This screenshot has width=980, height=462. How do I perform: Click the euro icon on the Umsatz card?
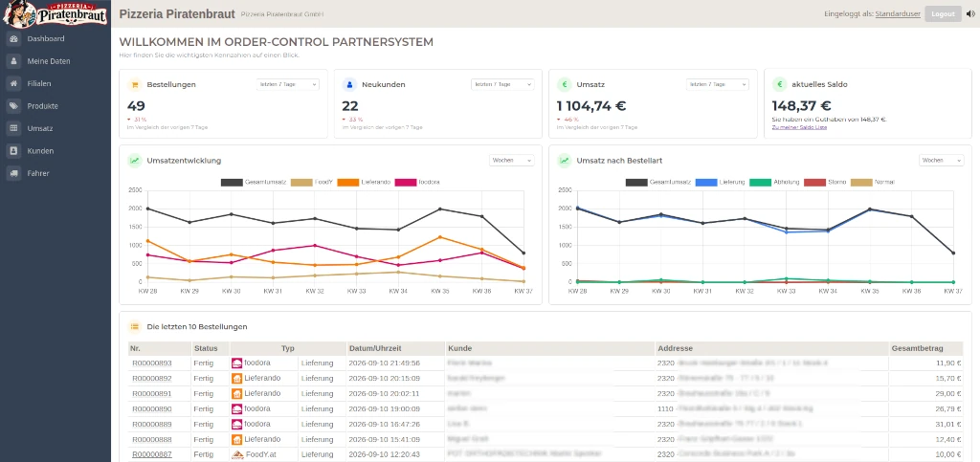(x=565, y=84)
